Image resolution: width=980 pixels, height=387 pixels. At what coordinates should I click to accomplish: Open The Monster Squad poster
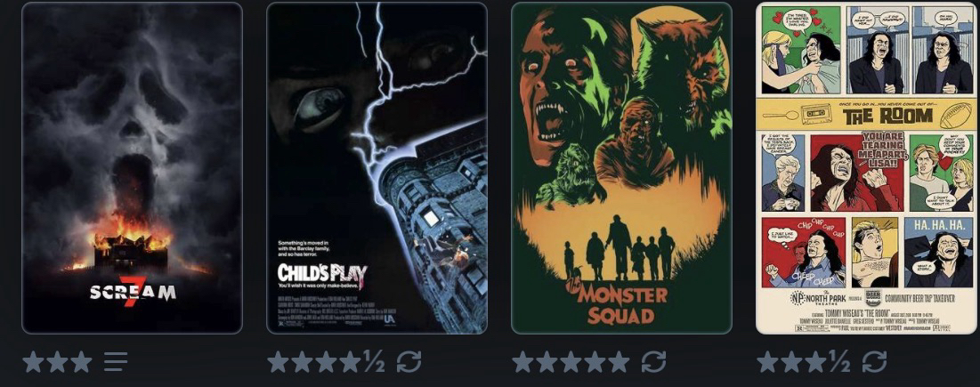click(621, 168)
